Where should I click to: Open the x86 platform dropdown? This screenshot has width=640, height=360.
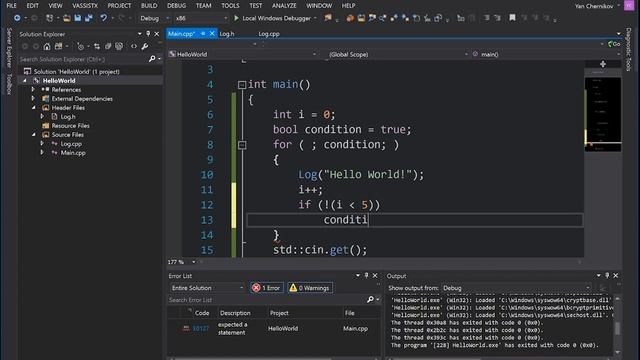pos(201,18)
